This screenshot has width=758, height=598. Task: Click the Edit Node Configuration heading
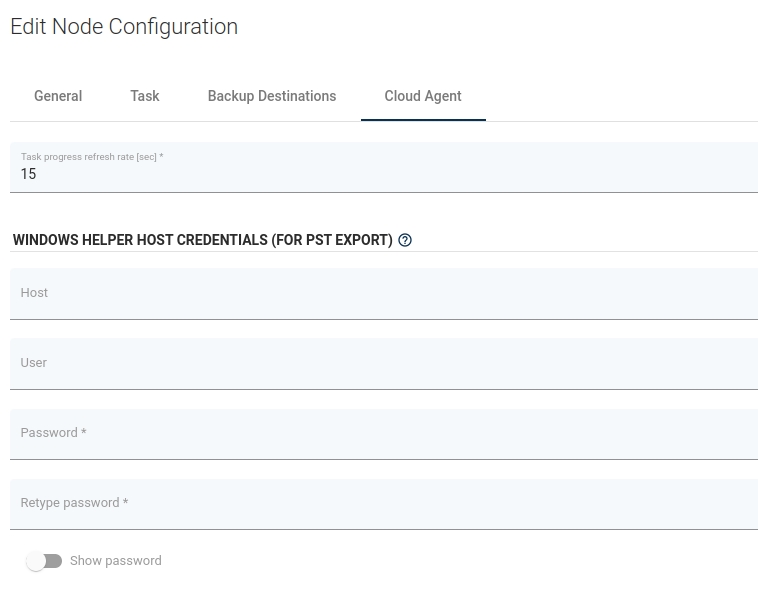pos(124,27)
